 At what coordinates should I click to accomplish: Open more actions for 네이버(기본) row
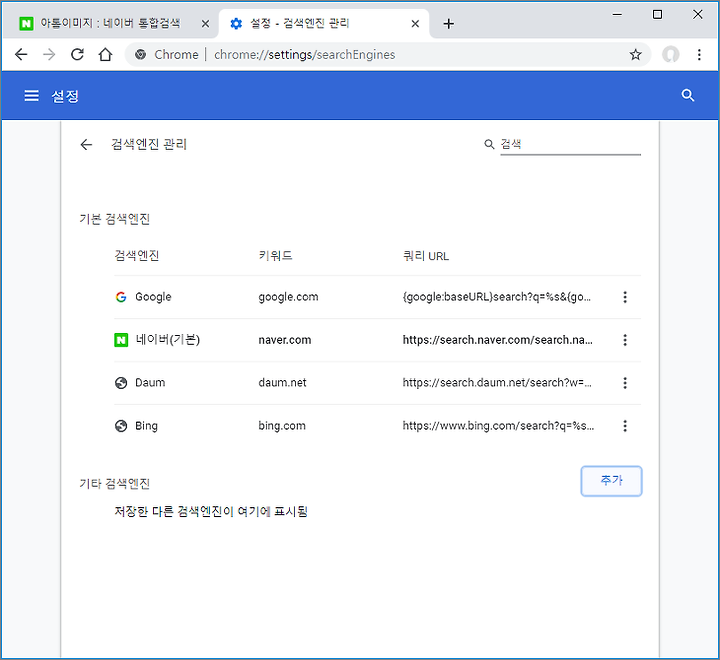coord(625,340)
